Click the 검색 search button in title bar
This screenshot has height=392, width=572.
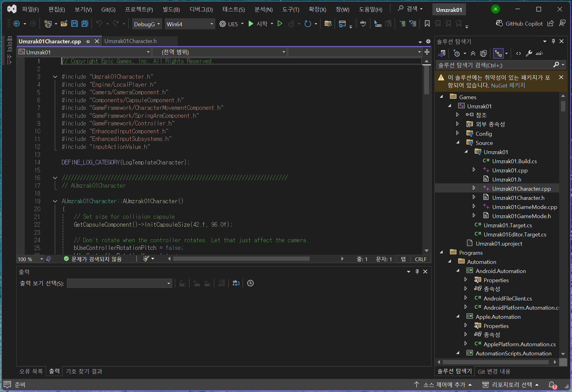click(410, 9)
